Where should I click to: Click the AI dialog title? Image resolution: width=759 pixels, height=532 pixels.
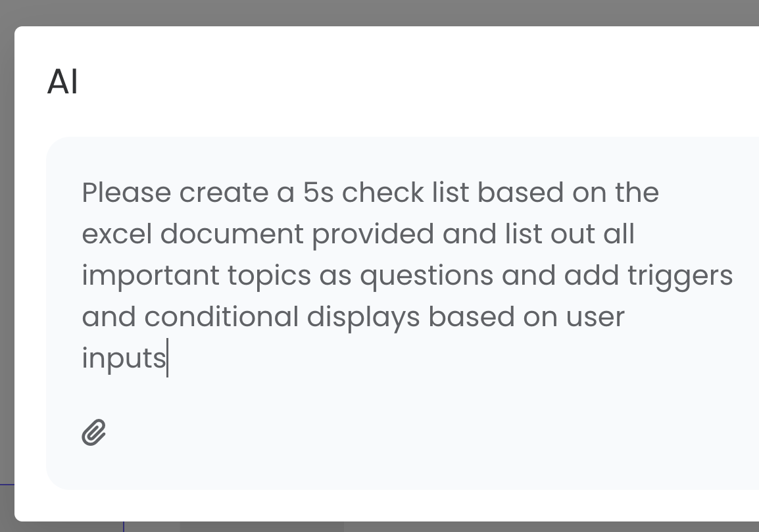pyautogui.click(x=62, y=82)
